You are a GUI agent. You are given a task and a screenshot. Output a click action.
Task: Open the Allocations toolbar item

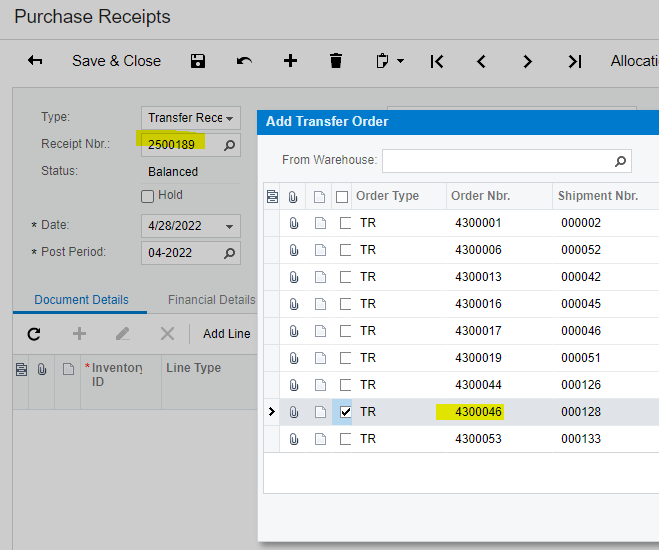(x=635, y=61)
